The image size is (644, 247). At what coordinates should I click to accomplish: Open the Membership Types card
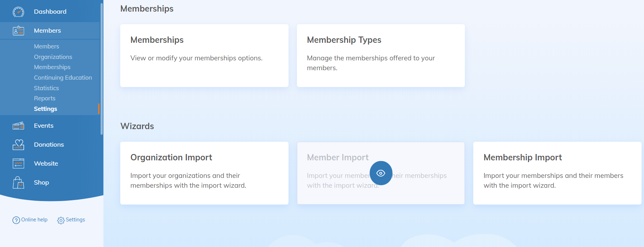coord(380,55)
